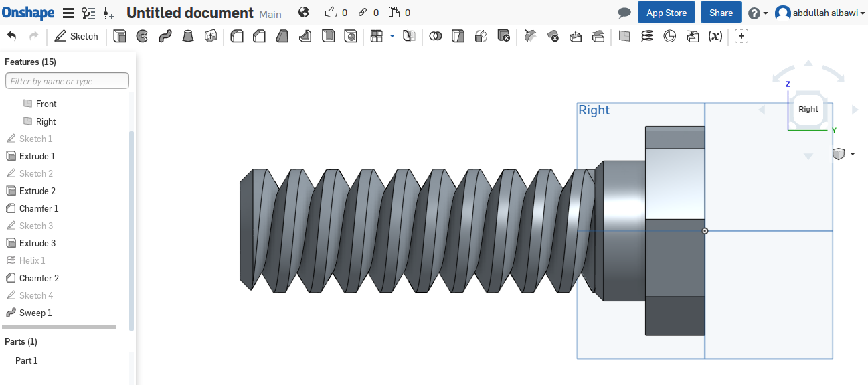868x385 pixels.
Task: Select the Mate connector tool
Action: coord(670,36)
